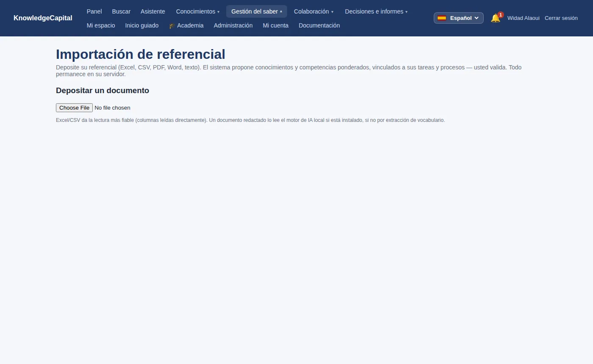Go to Mi cuenta

pos(276,25)
